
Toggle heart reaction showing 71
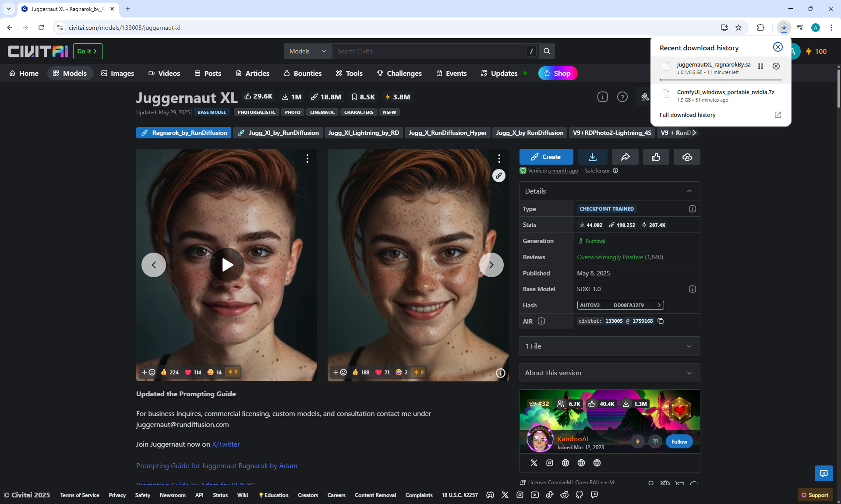(x=382, y=372)
